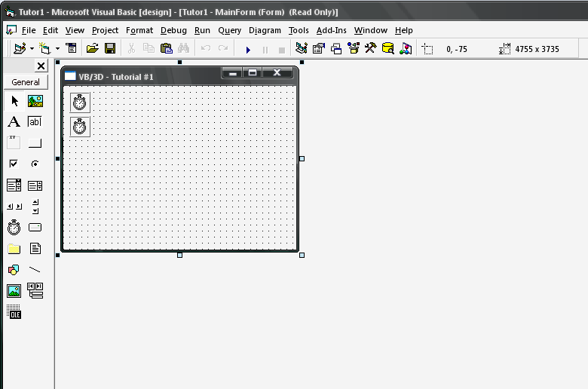Show the Toolbox using hammer-and-wrench icon

(x=370, y=48)
